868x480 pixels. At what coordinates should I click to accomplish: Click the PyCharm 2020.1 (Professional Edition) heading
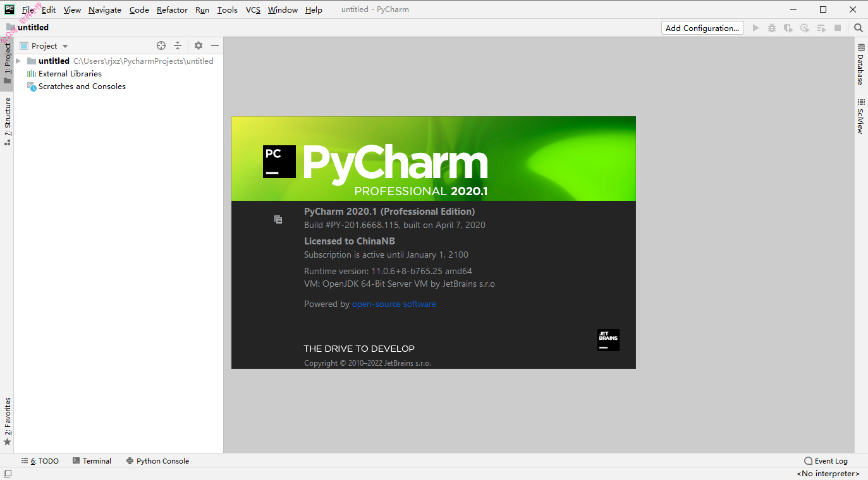[x=389, y=212]
